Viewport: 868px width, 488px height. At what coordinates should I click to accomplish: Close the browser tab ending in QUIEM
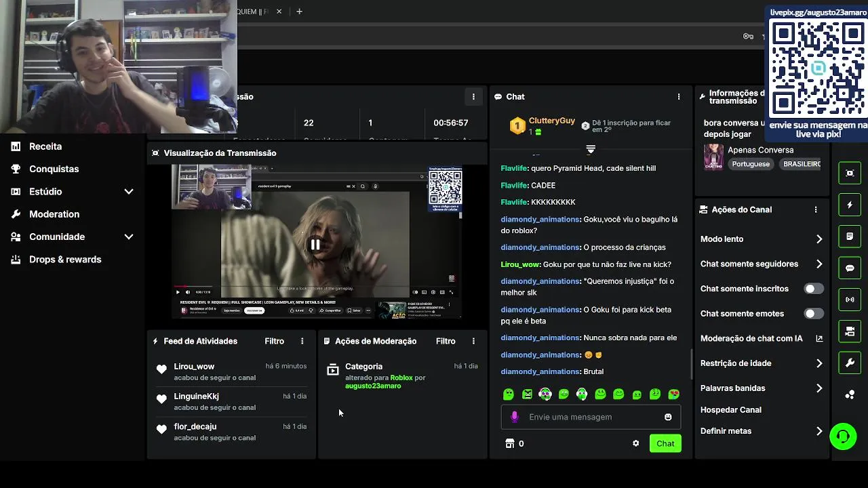[x=279, y=12]
